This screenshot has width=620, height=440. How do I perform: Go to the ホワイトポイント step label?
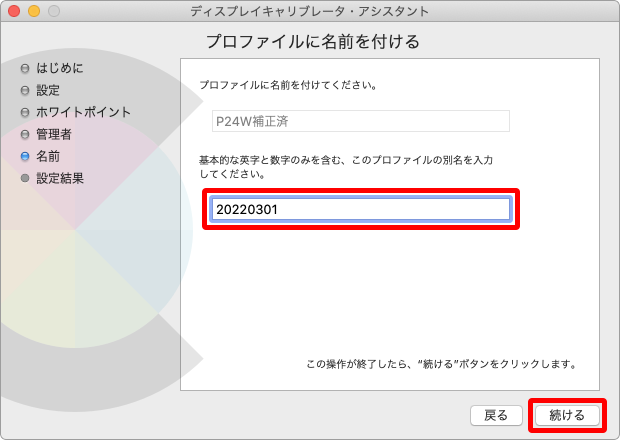pos(83,112)
